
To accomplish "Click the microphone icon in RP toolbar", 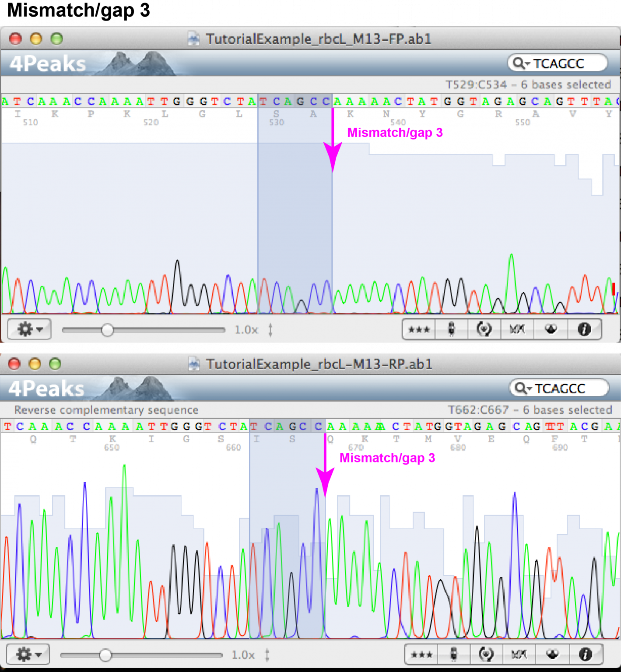I will [454, 654].
